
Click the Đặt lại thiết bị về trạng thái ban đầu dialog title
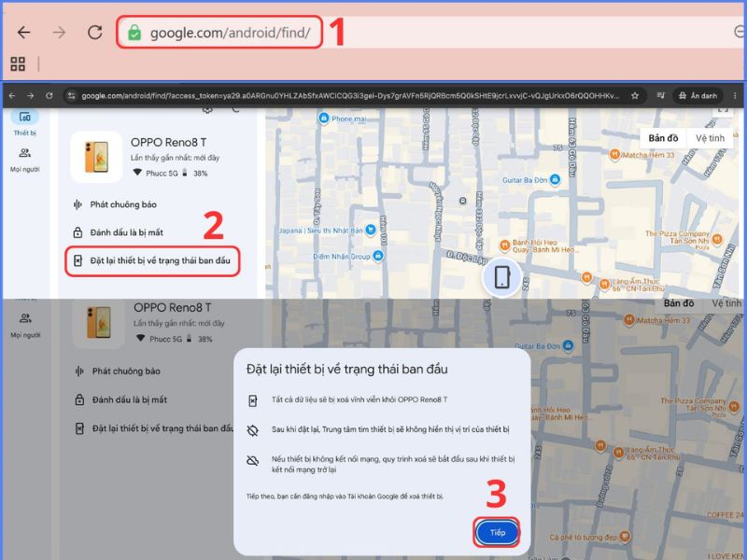(x=346, y=369)
